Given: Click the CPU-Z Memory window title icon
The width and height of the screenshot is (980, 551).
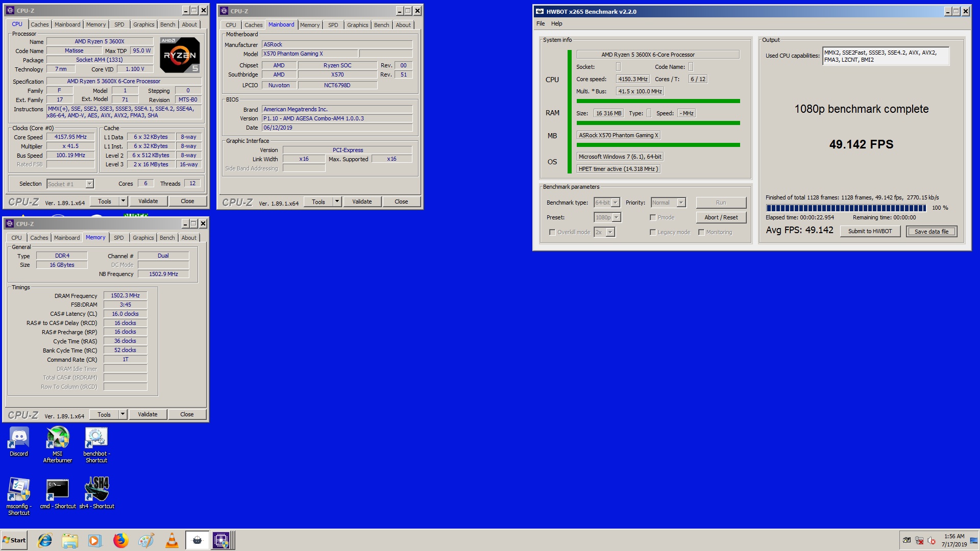Looking at the screenshot, I should pos(10,223).
